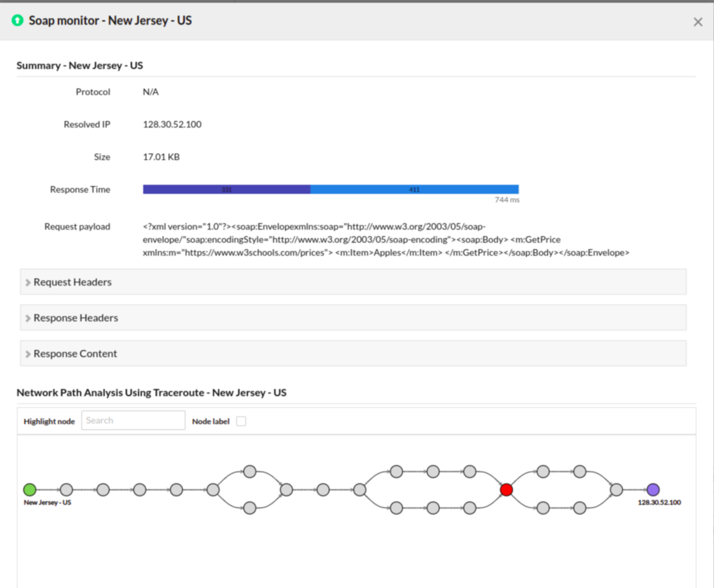Click the Network Path Analysis heading
The width and height of the screenshot is (714, 588).
pyautogui.click(x=151, y=393)
